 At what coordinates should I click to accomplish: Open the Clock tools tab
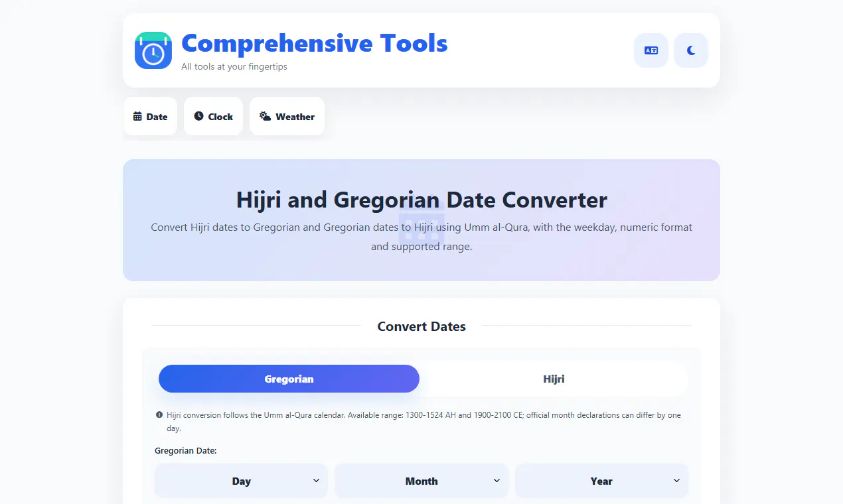[x=213, y=116]
